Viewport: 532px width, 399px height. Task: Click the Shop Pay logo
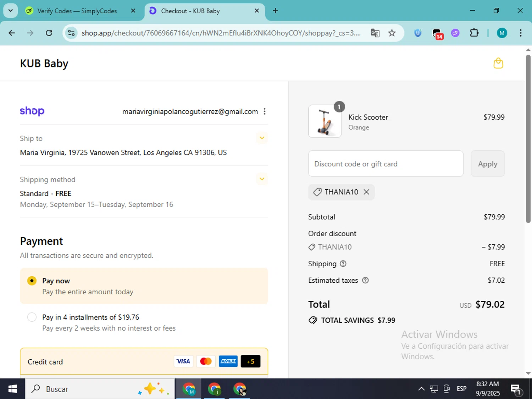coord(32,111)
